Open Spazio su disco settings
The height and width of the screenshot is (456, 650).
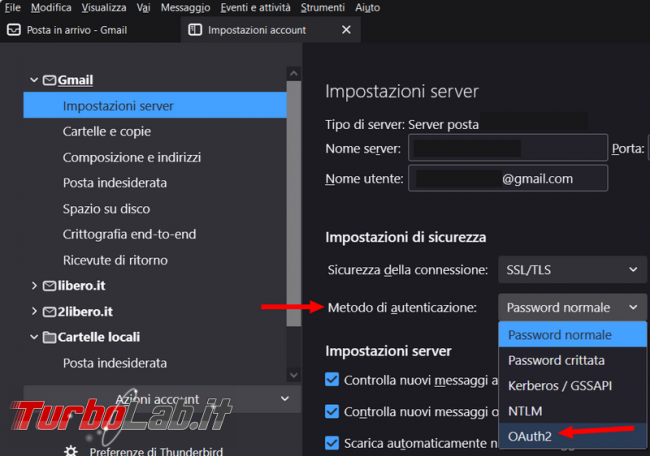pos(106,209)
